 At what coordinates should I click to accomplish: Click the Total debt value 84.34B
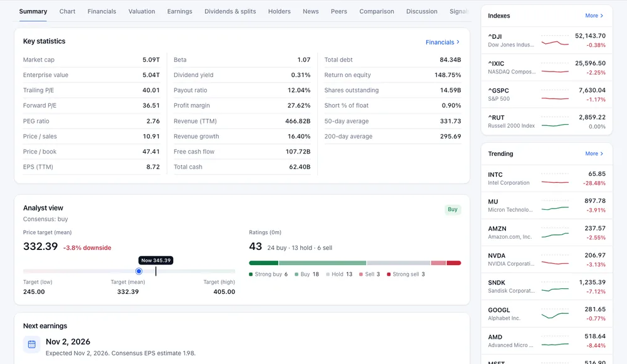[450, 60]
